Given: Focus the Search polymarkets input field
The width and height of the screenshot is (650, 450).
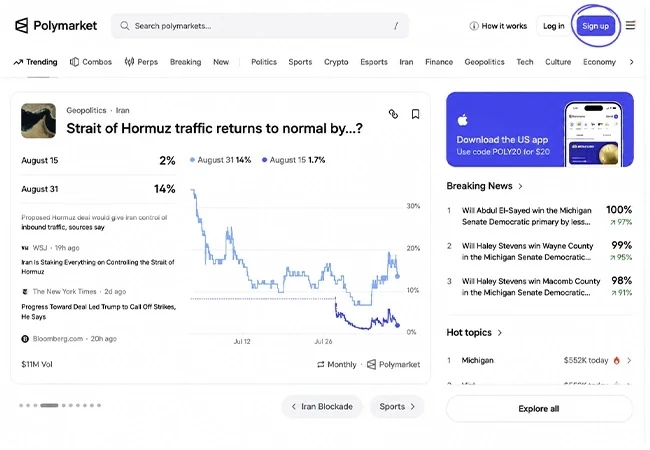Looking at the screenshot, I should pyautogui.click(x=260, y=26).
